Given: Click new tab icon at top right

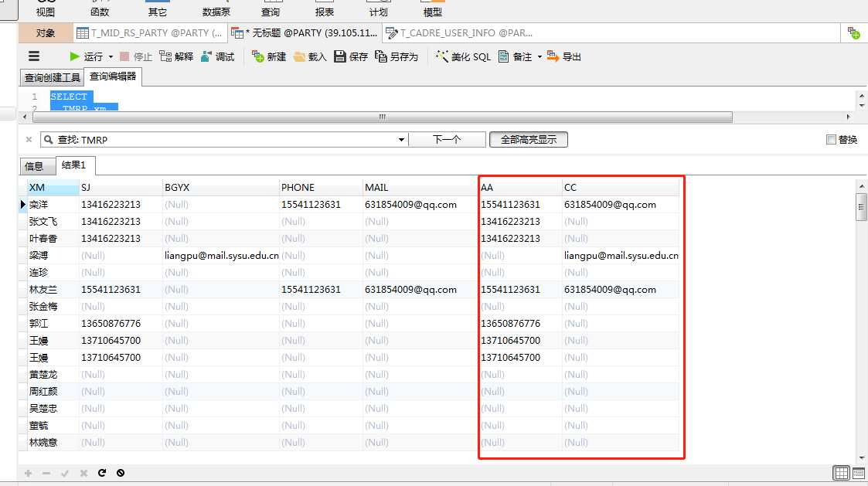Looking at the screenshot, I should point(853,33).
